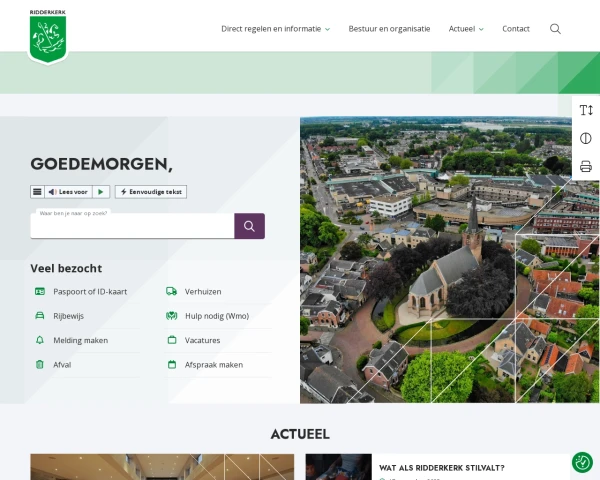
Task: Click the Ridderkerk logo
Action: [x=47, y=37]
